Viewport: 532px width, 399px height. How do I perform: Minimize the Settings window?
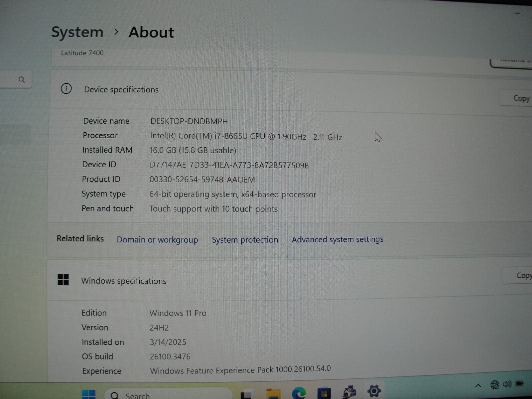[517, 13]
